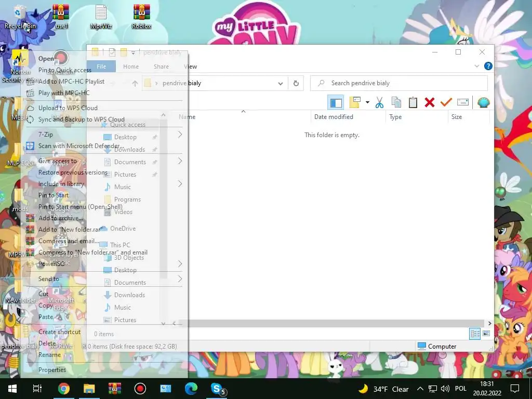
Task: Switch to the View ribbon tab
Action: click(191, 66)
